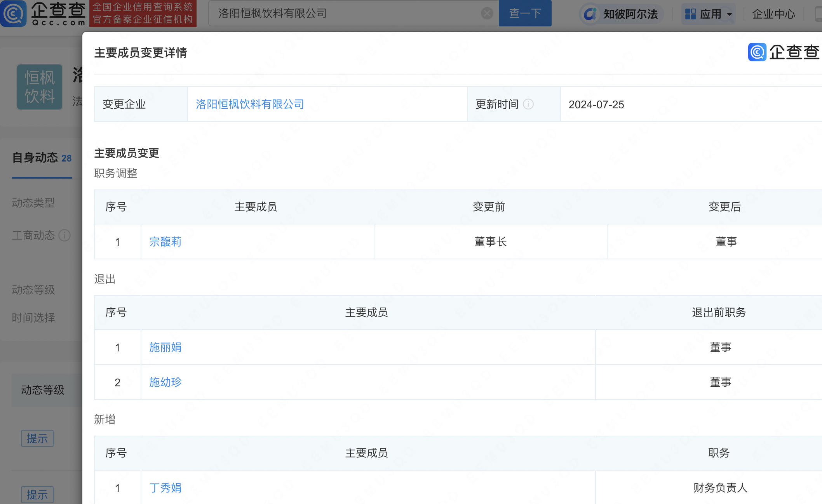Click the 知彼阿尔法 label

pyautogui.click(x=630, y=14)
